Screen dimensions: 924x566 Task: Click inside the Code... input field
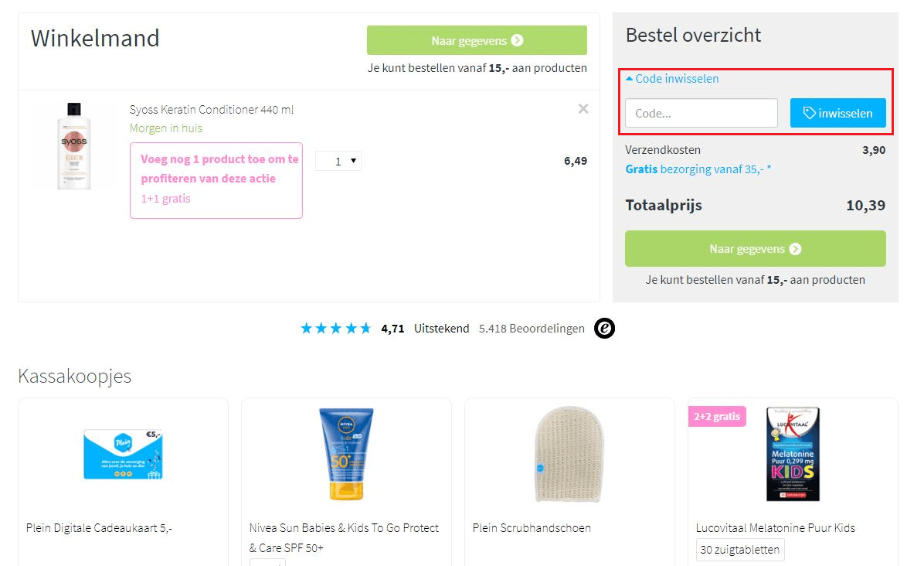tap(699, 113)
